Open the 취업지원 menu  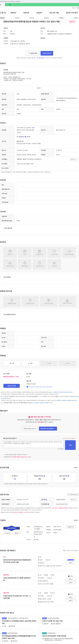(26, 13)
